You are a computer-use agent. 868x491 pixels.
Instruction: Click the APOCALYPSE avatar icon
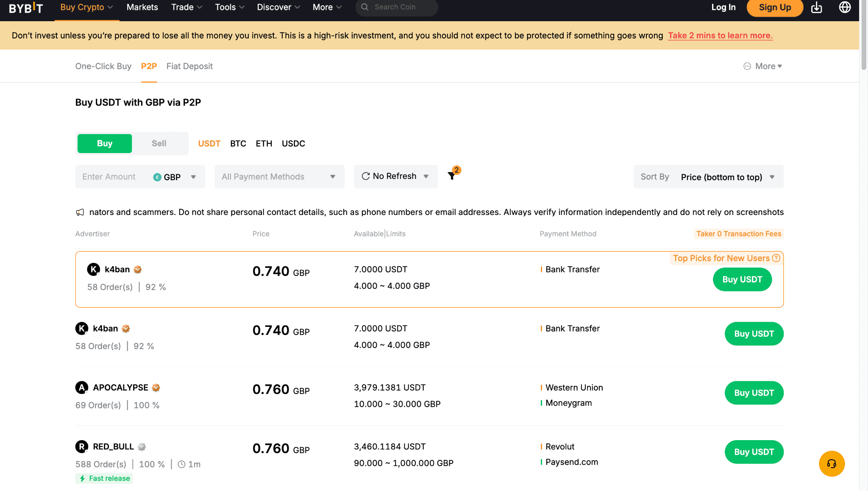point(82,387)
